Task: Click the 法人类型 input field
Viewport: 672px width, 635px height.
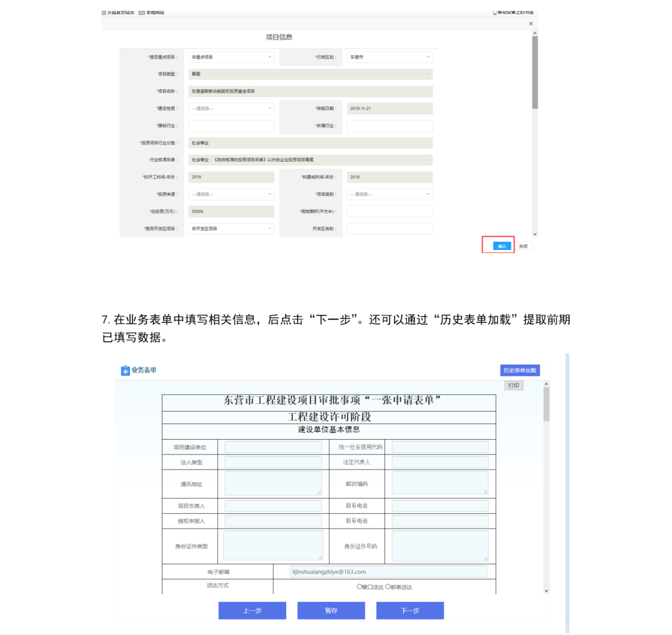Action: point(273,462)
